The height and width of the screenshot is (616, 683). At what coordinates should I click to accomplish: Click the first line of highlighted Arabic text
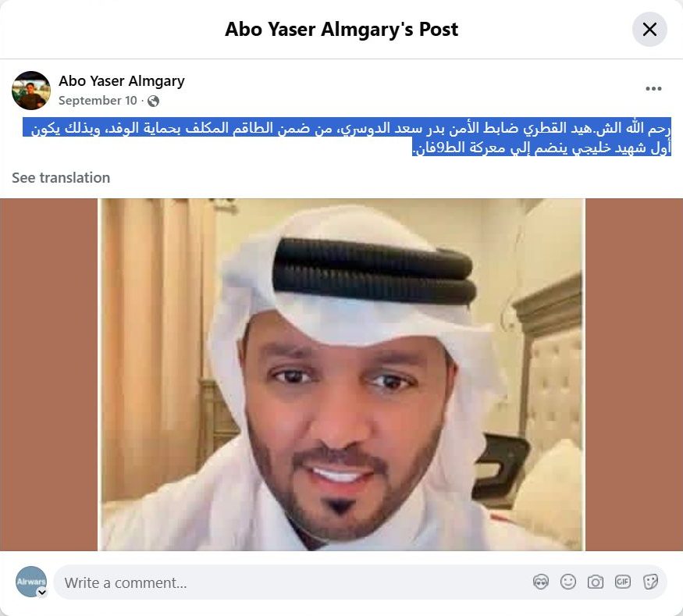point(347,127)
